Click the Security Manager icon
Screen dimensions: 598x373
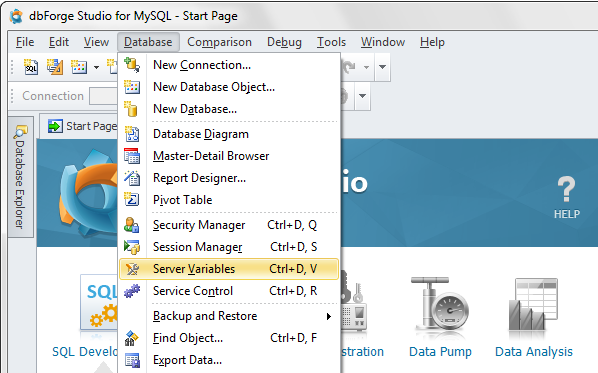tap(132, 225)
